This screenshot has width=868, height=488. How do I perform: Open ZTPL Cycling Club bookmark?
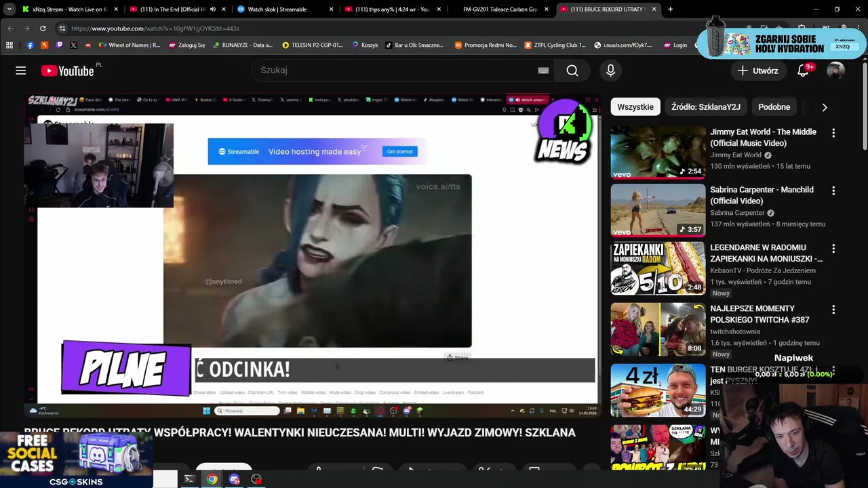coord(555,45)
